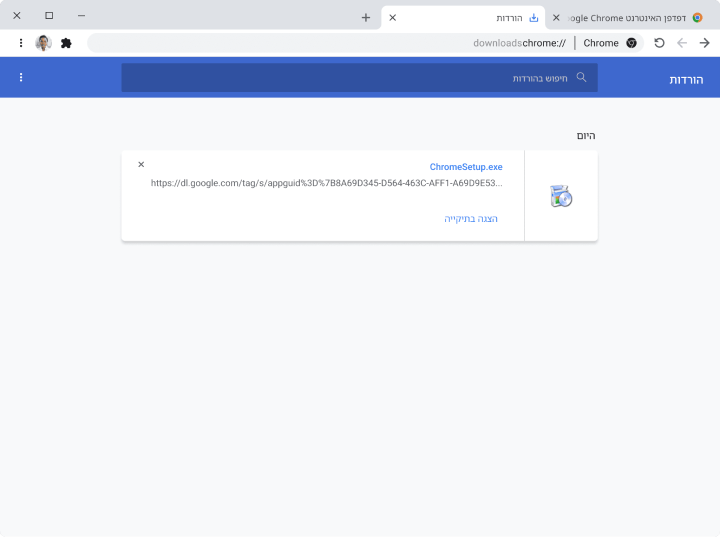
Task: Switch to the דפדפן האינטרנט Google Chrome tab
Action: coord(630,17)
